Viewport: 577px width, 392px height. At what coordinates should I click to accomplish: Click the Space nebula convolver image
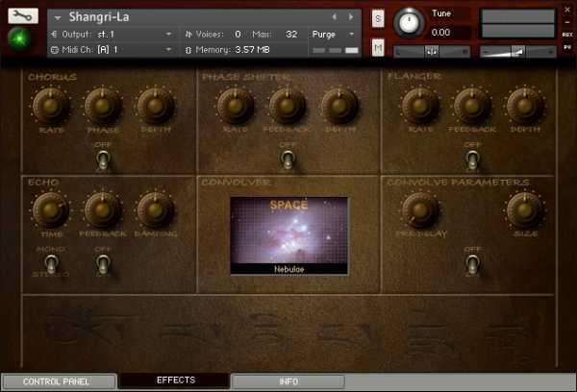click(x=288, y=231)
